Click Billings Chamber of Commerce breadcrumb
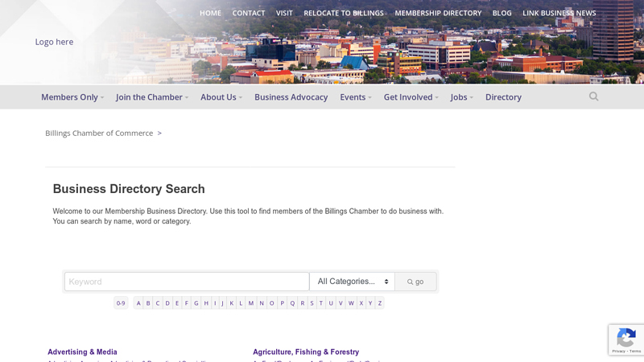644x362 pixels. pos(99,133)
